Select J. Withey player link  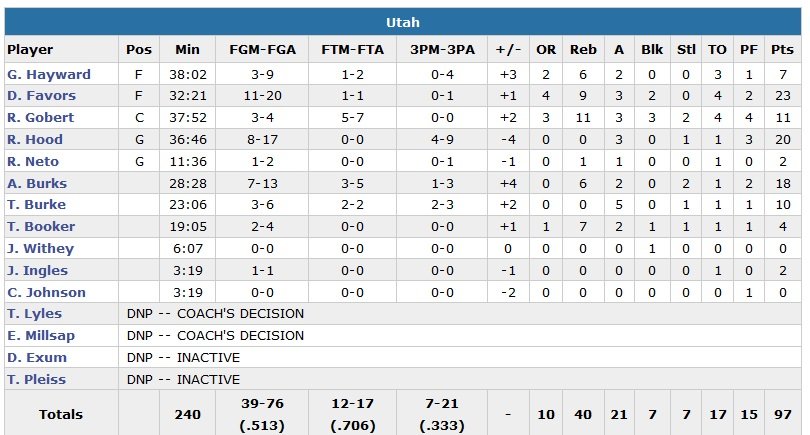click(40, 249)
